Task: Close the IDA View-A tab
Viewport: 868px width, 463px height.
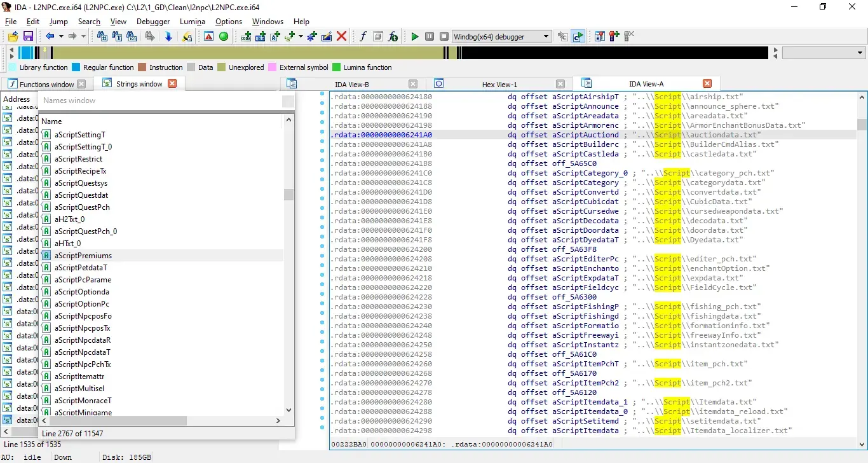Action: click(x=707, y=84)
